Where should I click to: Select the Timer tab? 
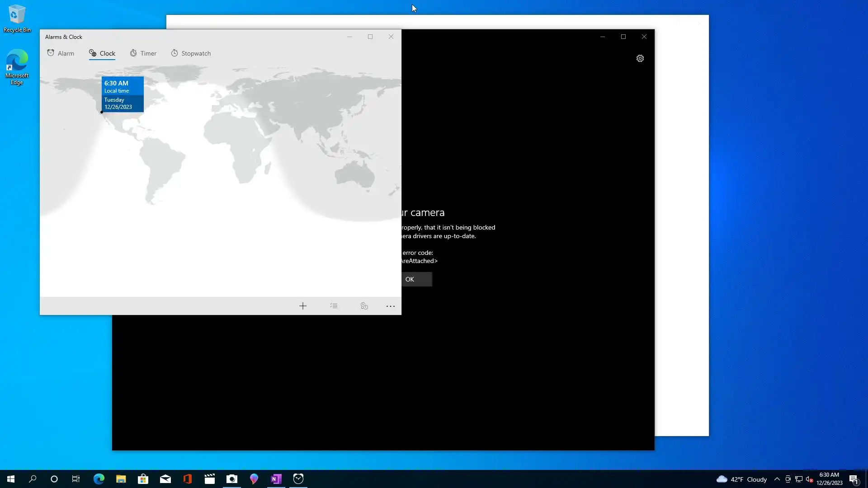(143, 53)
